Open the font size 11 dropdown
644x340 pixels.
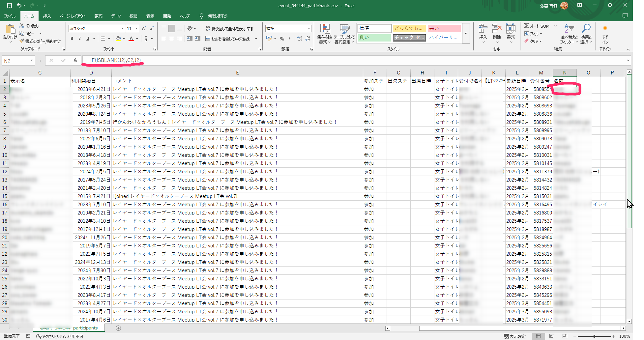[137, 29]
